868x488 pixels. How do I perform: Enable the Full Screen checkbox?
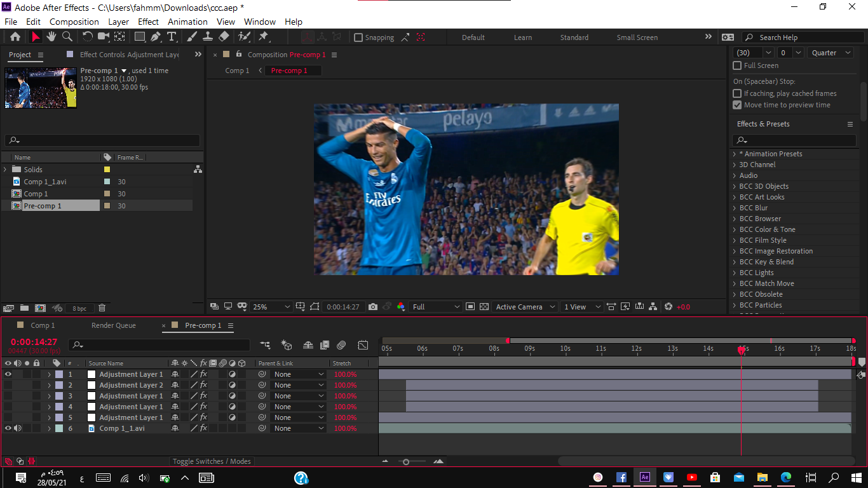(x=737, y=65)
